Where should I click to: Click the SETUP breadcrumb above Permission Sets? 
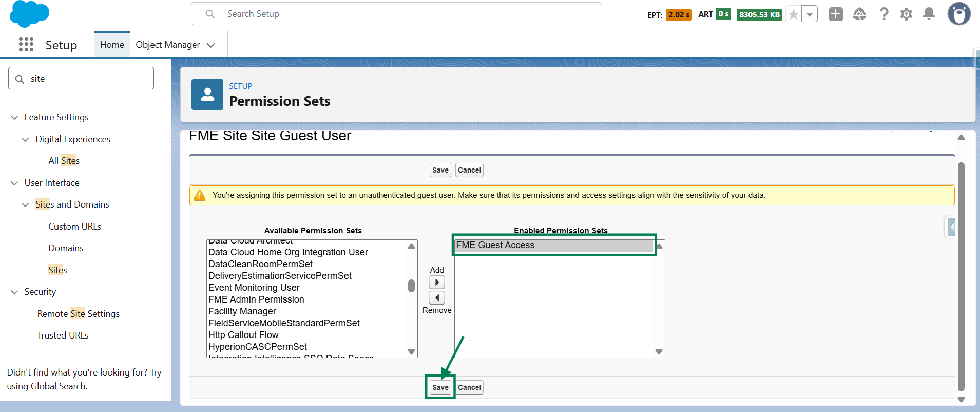241,86
